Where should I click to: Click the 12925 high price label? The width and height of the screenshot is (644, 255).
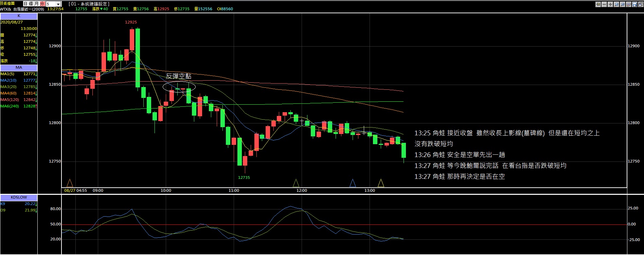[x=131, y=22]
